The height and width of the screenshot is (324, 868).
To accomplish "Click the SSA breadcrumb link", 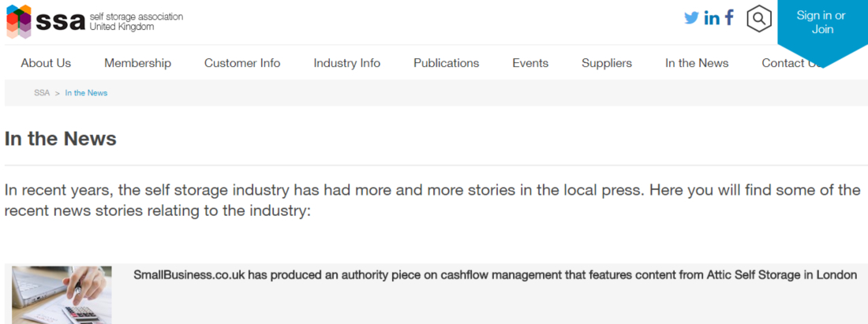I will pyautogui.click(x=42, y=93).
